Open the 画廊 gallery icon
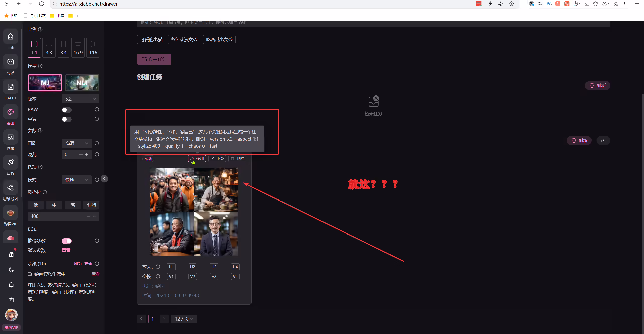 (11, 137)
